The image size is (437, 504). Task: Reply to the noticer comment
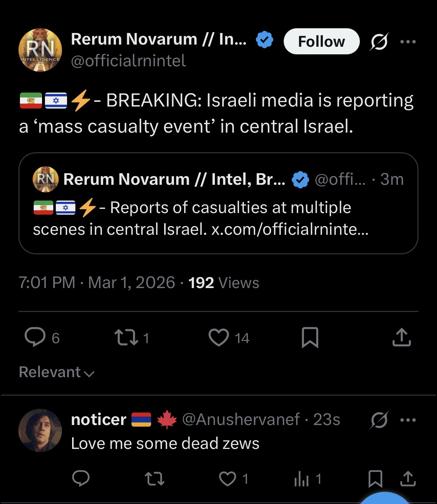[81, 478]
